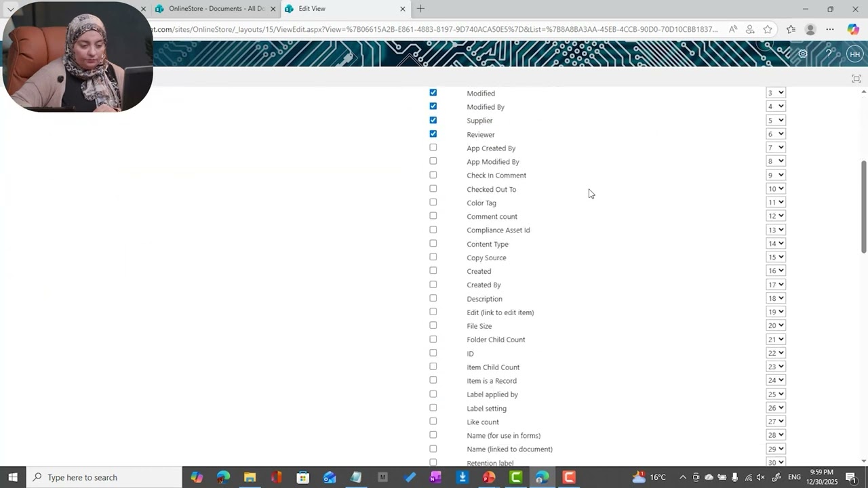Click the Edge profile icon
The height and width of the screenshot is (488, 868).
coord(810,29)
